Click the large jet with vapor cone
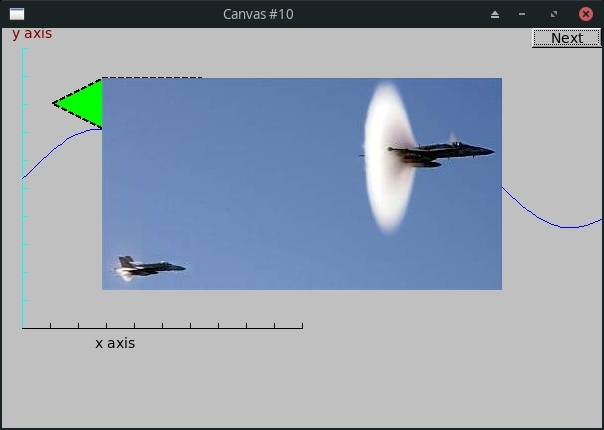 coord(441,153)
